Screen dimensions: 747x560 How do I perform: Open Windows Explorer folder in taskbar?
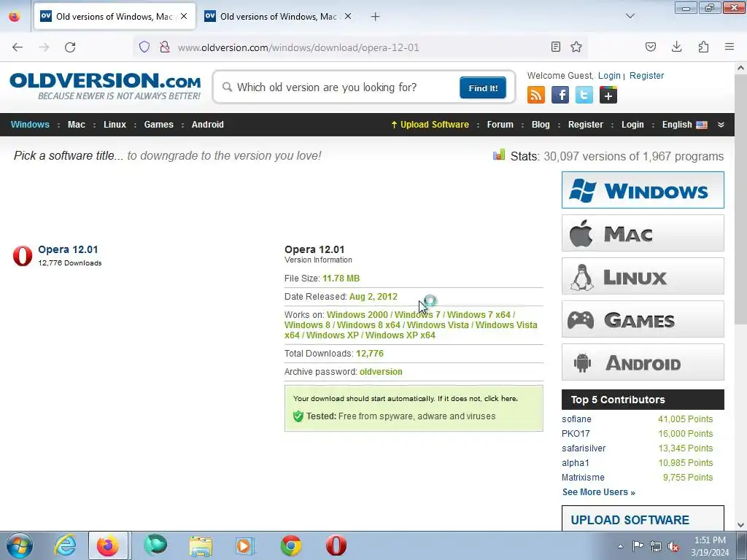point(201,546)
